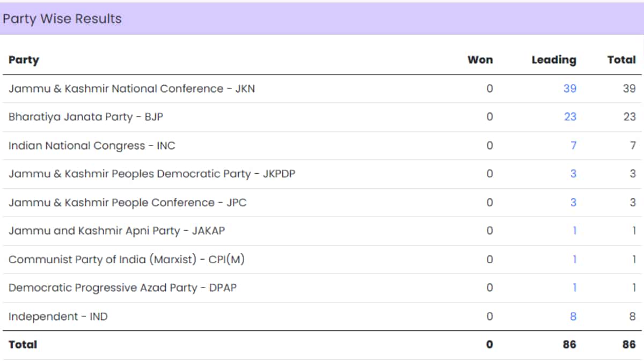Open the CPI(M) leading count link 1
Viewport: 644px width, 362px height.
click(x=574, y=260)
